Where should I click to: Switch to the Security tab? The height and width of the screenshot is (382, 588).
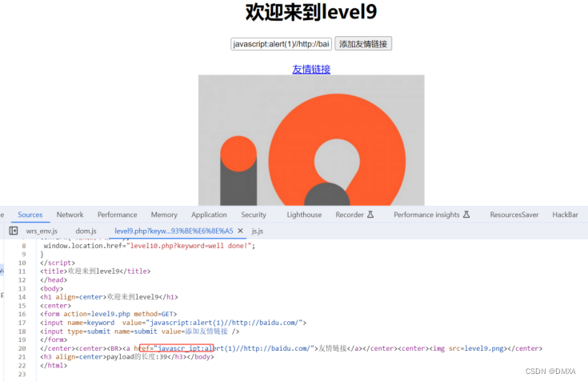254,215
